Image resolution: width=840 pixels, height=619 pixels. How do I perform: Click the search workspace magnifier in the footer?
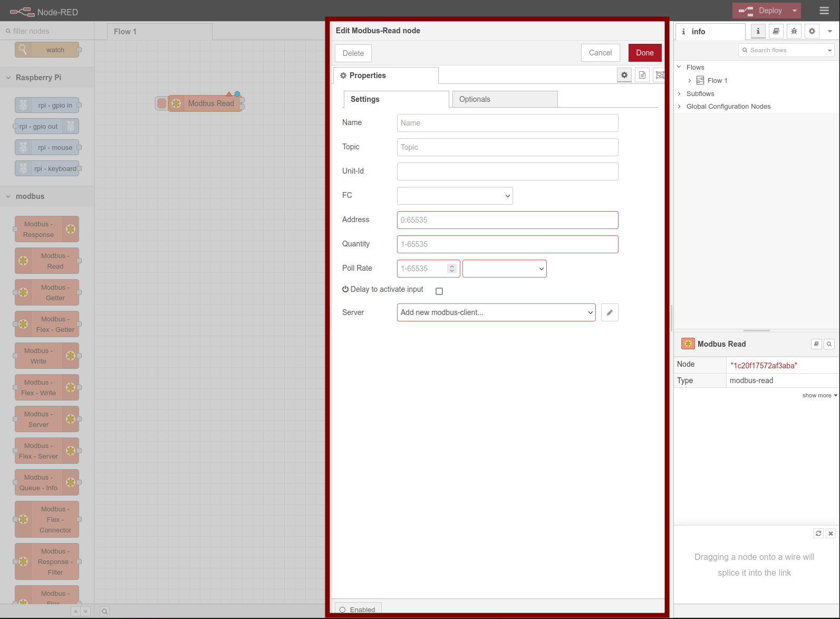[105, 612]
